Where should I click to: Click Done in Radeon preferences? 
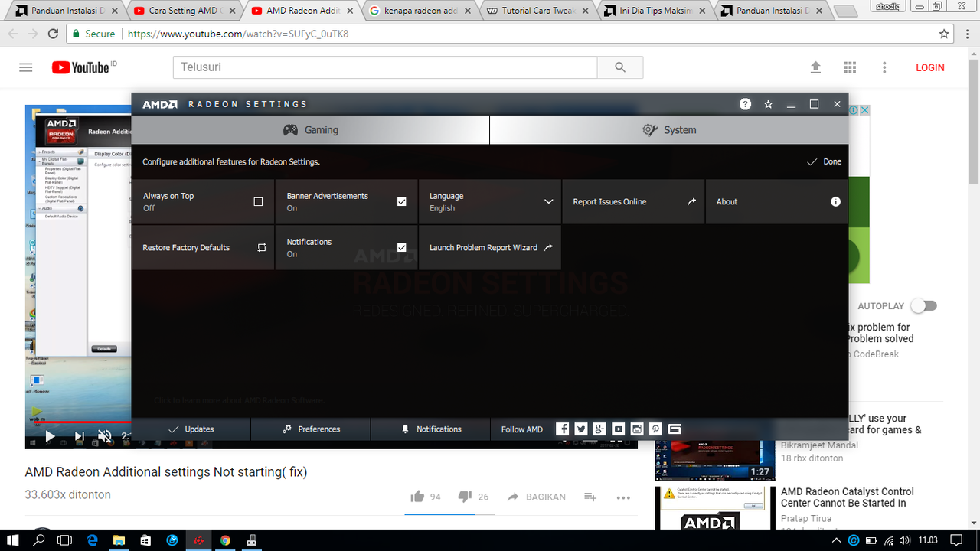coord(824,162)
